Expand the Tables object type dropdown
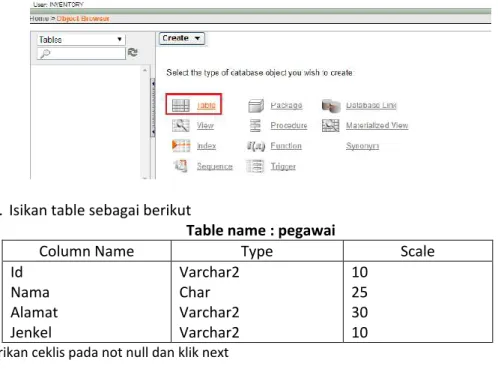The height and width of the screenshot is (369, 498). 81,40
